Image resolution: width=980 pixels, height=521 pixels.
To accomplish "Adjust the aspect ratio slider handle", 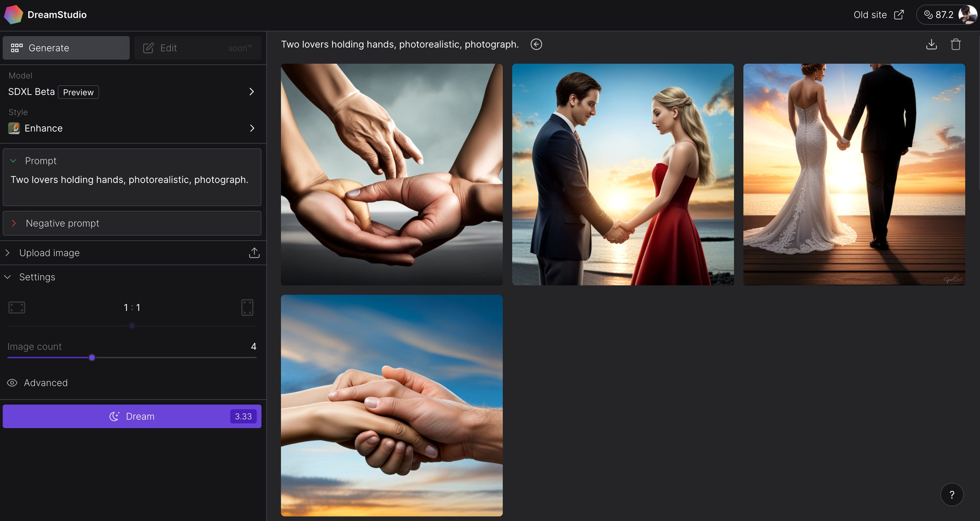I will click(x=132, y=326).
